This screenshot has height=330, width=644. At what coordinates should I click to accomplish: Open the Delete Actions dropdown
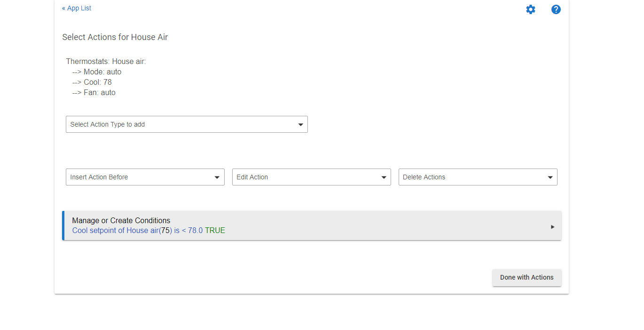point(478,177)
